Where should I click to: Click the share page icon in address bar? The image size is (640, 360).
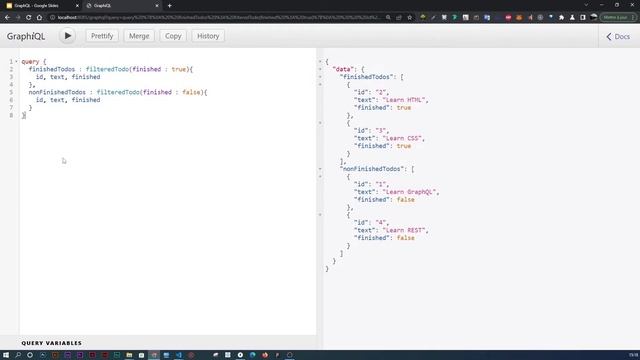point(399,18)
